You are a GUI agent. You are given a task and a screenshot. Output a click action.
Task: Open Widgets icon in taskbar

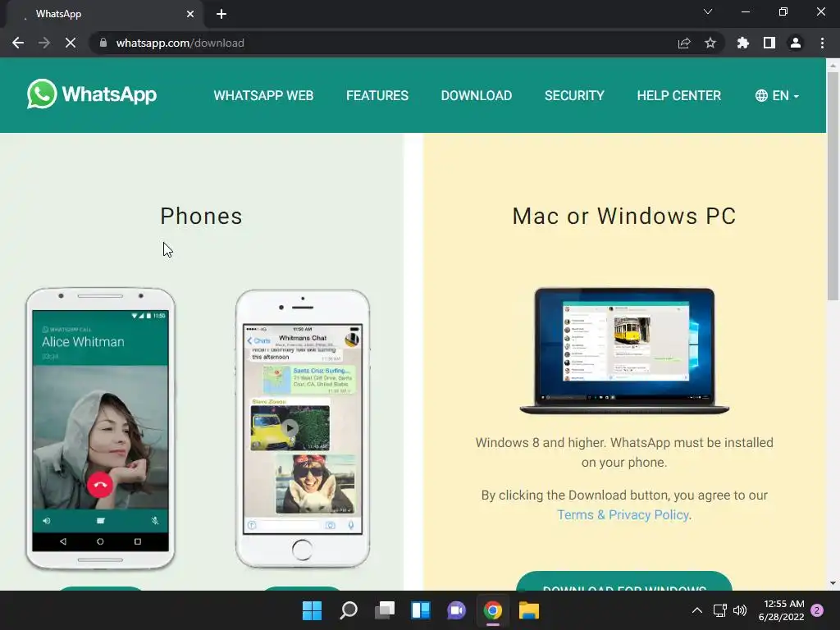pos(421,610)
